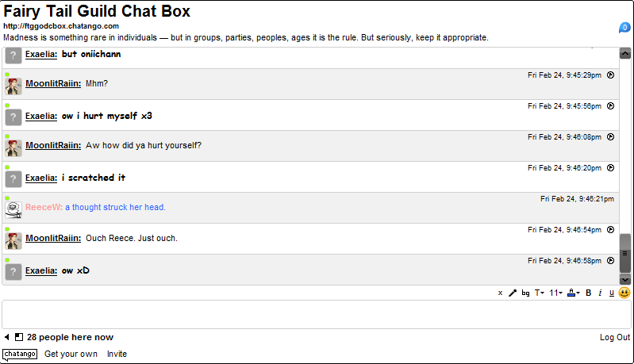
Task: Click the chatango speech bubble logo
Action: click(x=19, y=354)
